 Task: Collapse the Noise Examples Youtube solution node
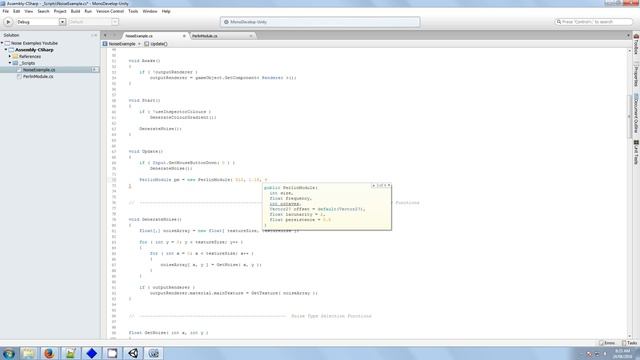point(2,43)
